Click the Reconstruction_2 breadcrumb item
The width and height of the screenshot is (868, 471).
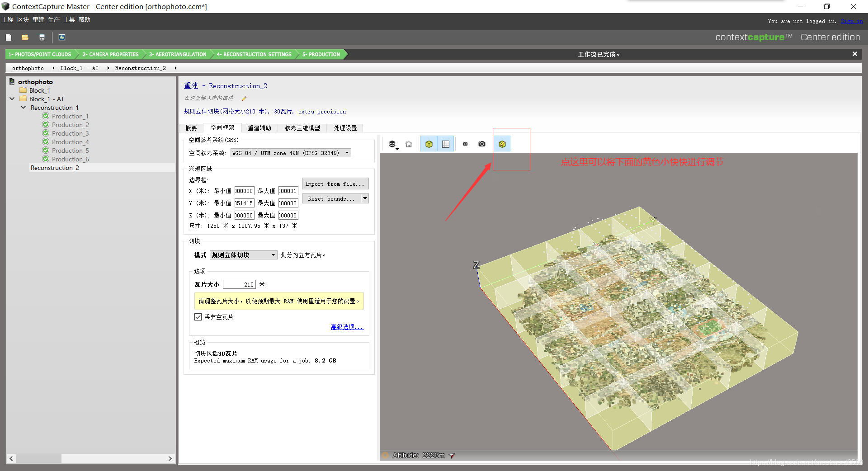pos(140,68)
